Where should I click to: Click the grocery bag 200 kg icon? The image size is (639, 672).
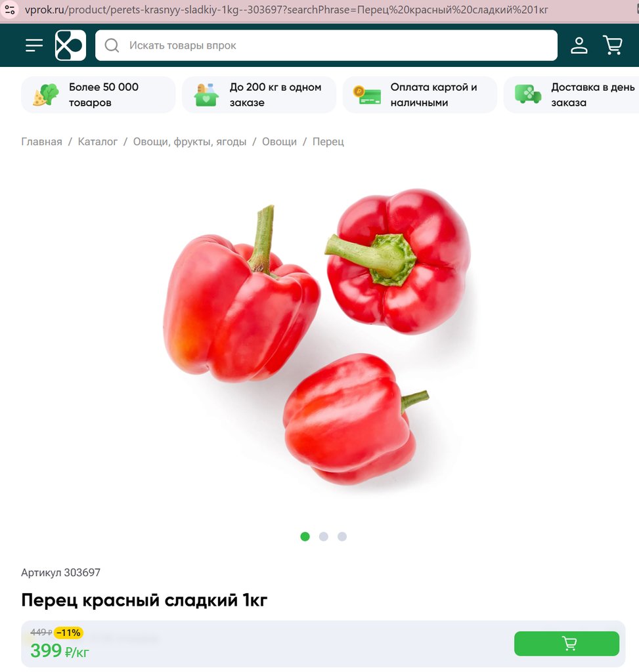tap(206, 94)
